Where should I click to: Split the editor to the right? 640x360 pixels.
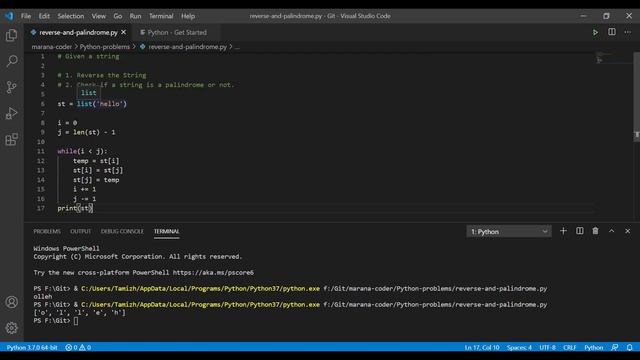(x=611, y=32)
